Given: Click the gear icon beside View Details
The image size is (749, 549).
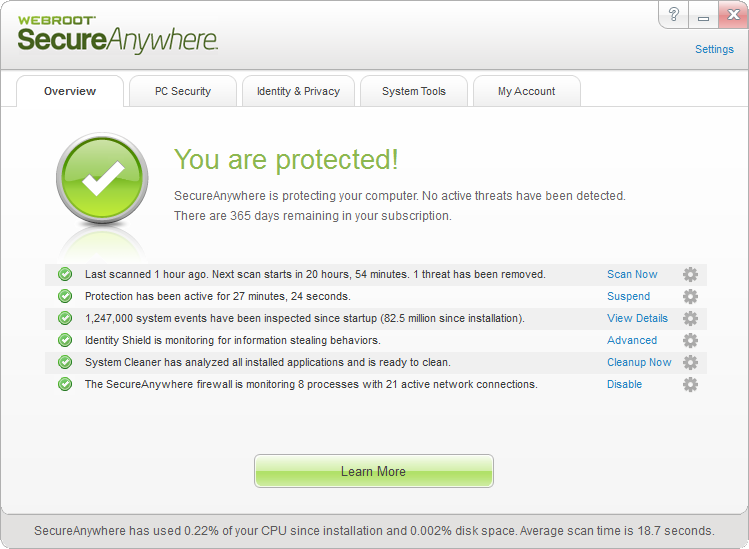Looking at the screenshot, I should tap(690, 318).
